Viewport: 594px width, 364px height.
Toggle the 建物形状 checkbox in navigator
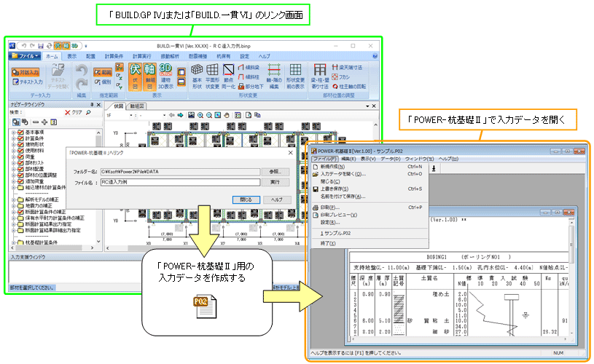pyautogui.click(x=21, y=145)
